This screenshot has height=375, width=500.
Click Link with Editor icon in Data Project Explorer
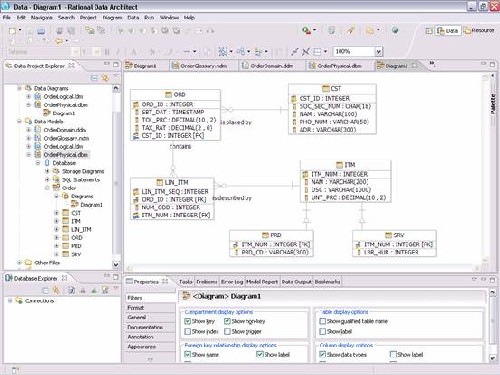(105, 78)
